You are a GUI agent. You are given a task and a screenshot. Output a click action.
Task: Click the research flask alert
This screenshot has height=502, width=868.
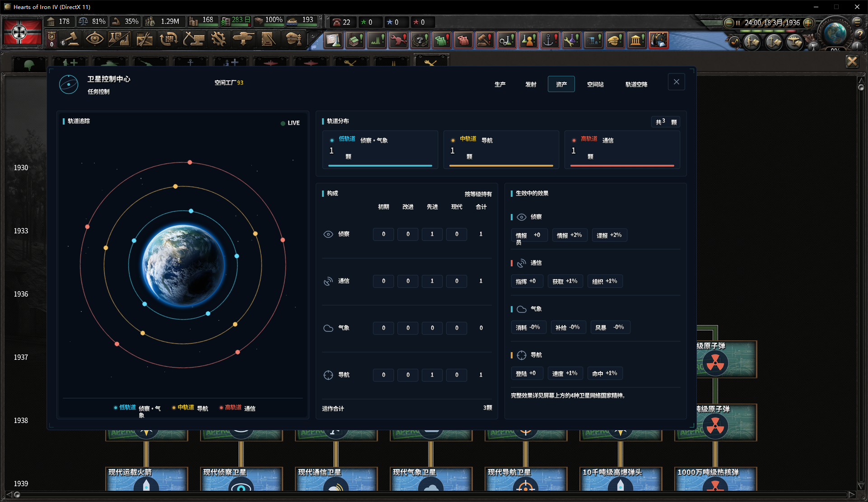(x=334, y=40)
